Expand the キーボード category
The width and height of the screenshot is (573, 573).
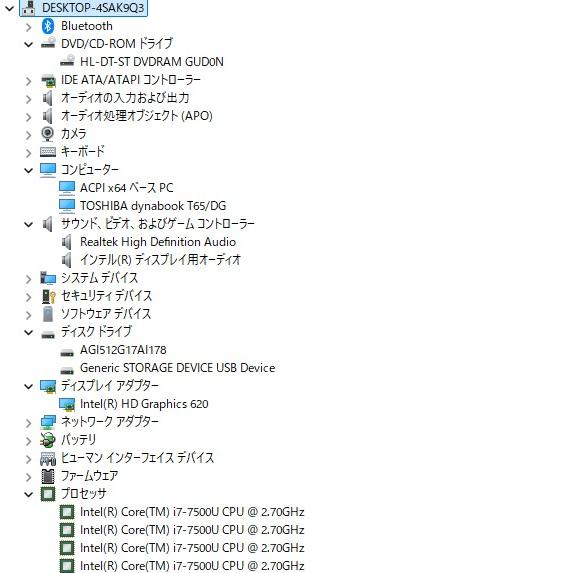click(29, 153)
